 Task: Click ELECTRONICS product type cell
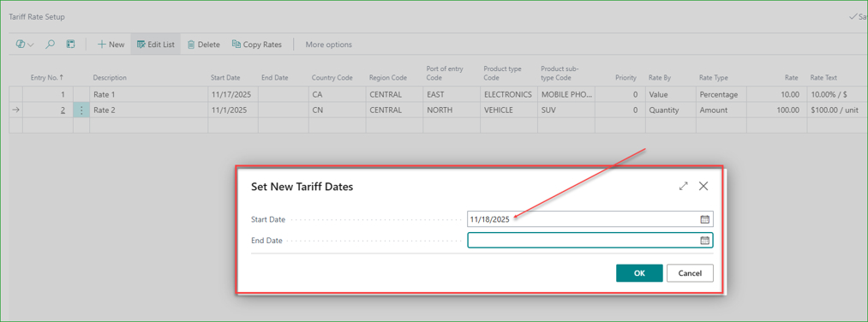pos(508,94)
